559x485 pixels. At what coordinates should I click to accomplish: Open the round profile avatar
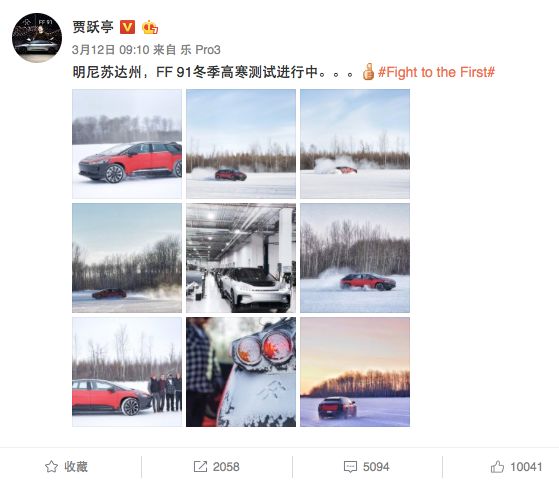(x=37, y=38)
